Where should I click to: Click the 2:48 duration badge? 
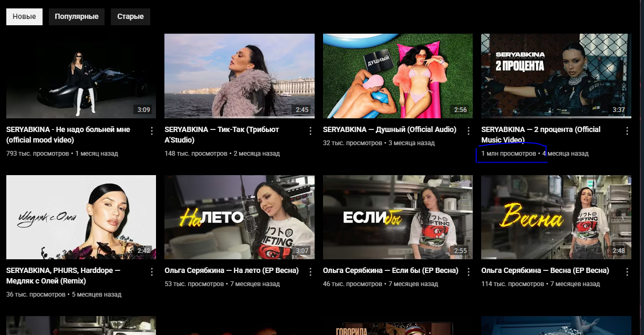click(619, 251)
